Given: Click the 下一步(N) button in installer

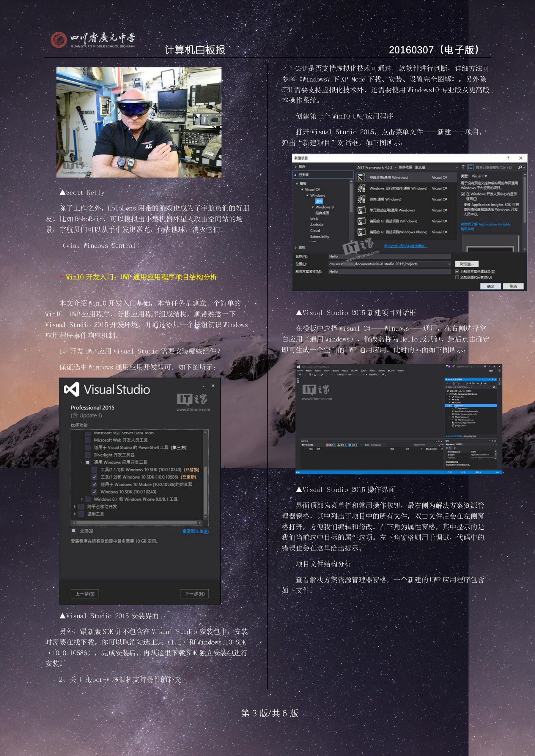Looking at the screenshot, I should [x=194, y=594].
